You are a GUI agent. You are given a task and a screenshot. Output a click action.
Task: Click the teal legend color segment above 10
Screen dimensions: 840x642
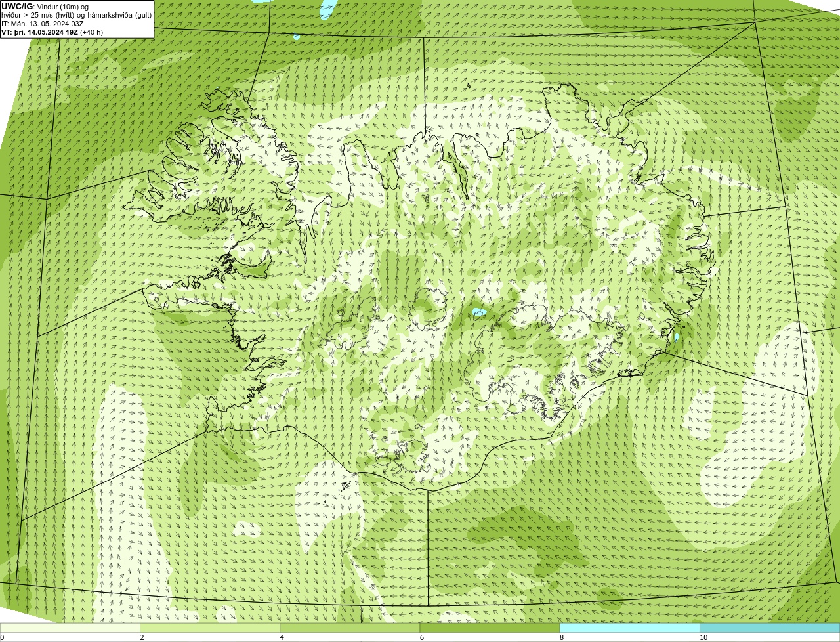[770, 628]
